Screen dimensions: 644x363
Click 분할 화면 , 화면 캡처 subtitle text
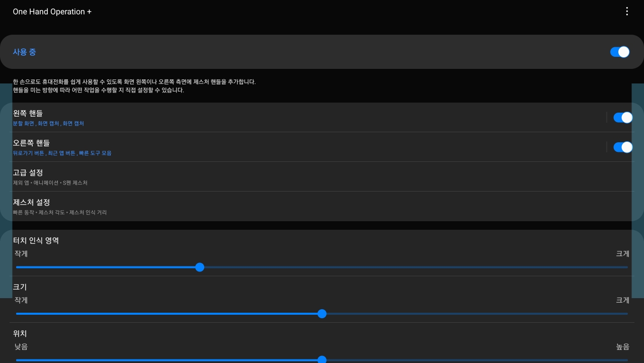[x=48, y=124]
